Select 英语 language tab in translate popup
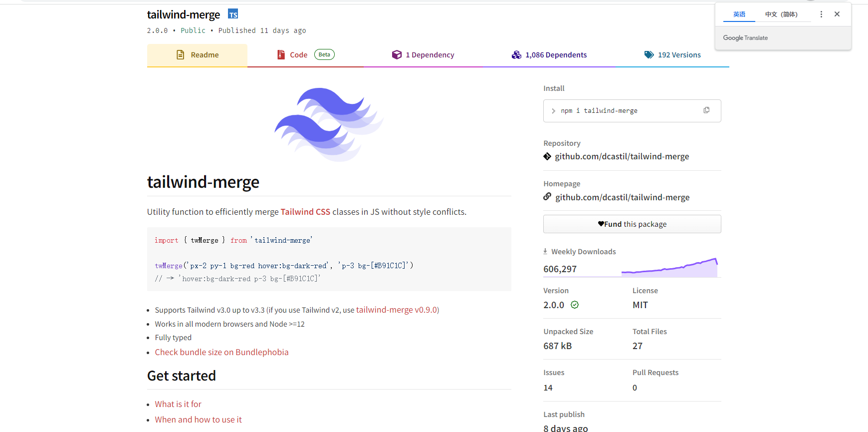 click(x=739, y=14)
